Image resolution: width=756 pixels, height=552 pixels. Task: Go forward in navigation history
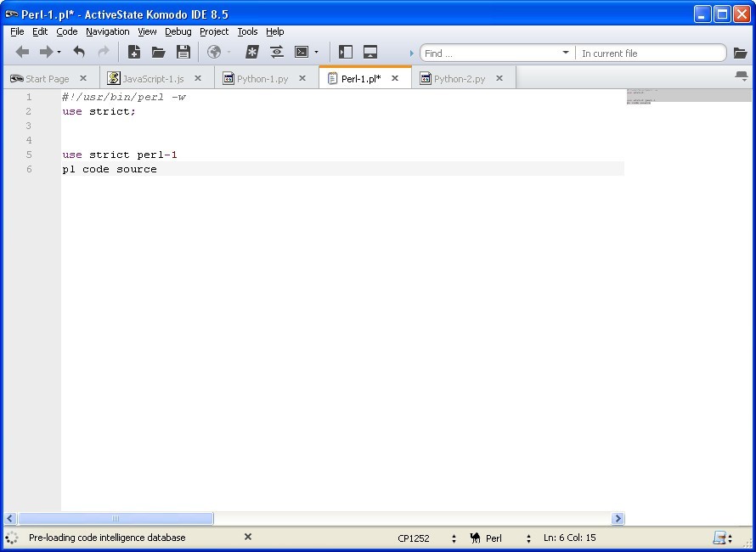coord(46,52)
